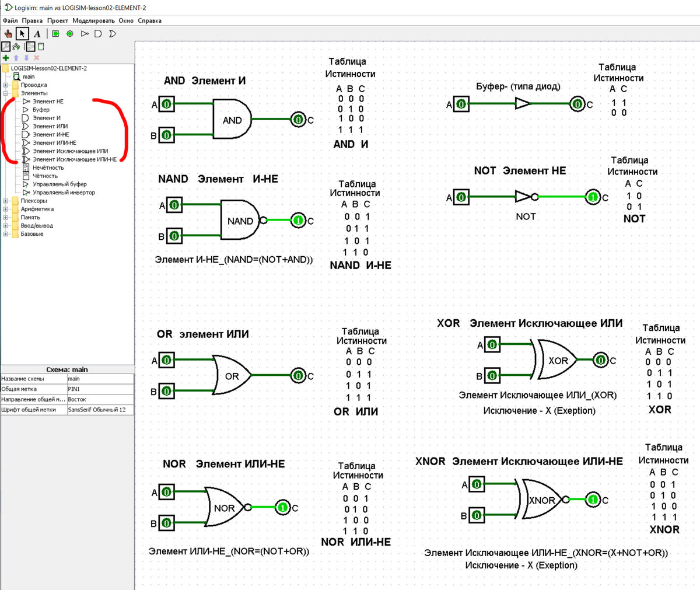Open the Справка menu

150,20
